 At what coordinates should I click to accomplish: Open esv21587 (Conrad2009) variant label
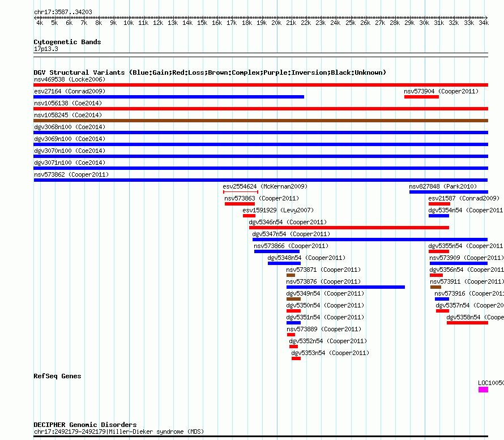tap(464, 198)
